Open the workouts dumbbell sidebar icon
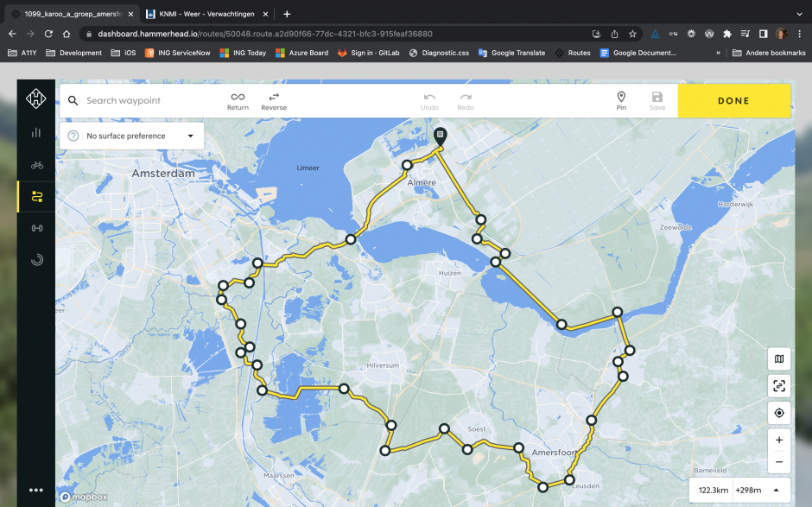 [x=36, y=228]
